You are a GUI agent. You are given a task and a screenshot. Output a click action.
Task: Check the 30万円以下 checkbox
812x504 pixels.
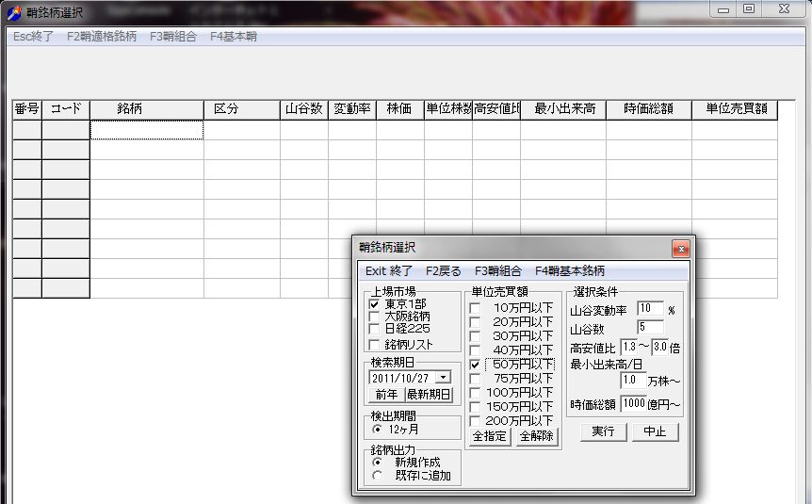(x=475, y=336)
